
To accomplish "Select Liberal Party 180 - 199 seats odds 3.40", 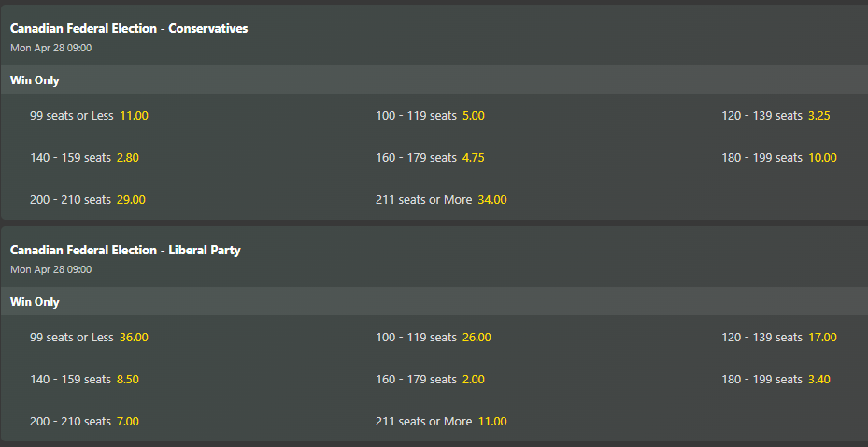I will 818,380.
